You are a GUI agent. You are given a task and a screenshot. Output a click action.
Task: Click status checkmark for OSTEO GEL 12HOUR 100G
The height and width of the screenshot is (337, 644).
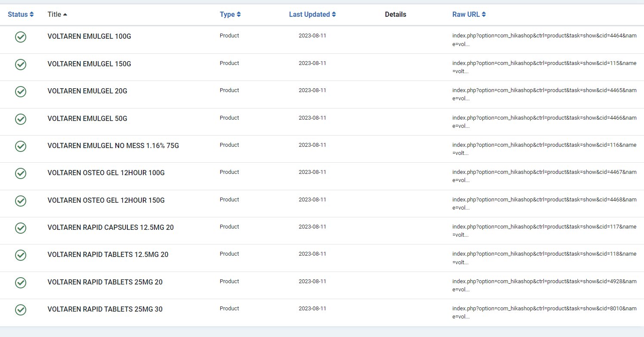(x=21, y=173)
